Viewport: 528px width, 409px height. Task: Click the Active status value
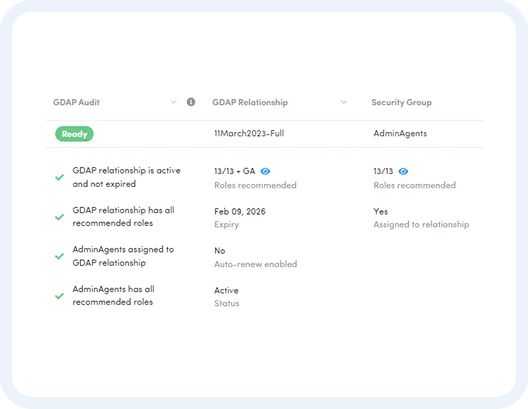pyautogui.click(x=226, y=290)
